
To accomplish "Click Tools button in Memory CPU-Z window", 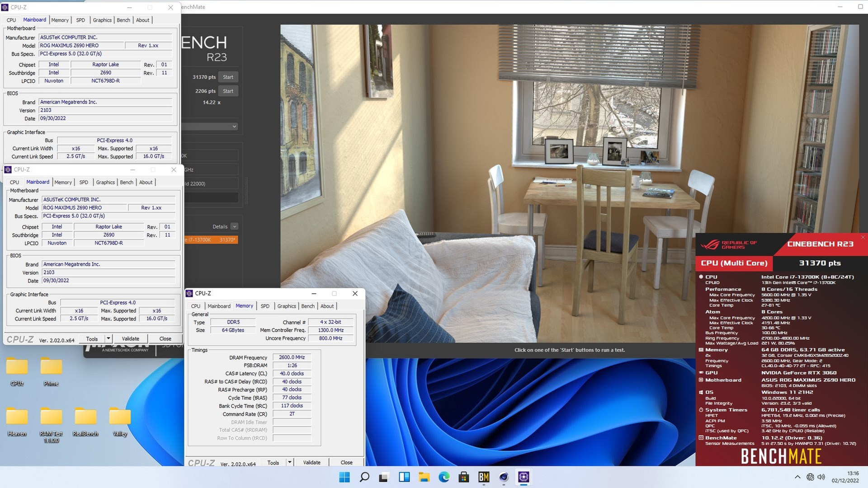I will click(273, 462).
